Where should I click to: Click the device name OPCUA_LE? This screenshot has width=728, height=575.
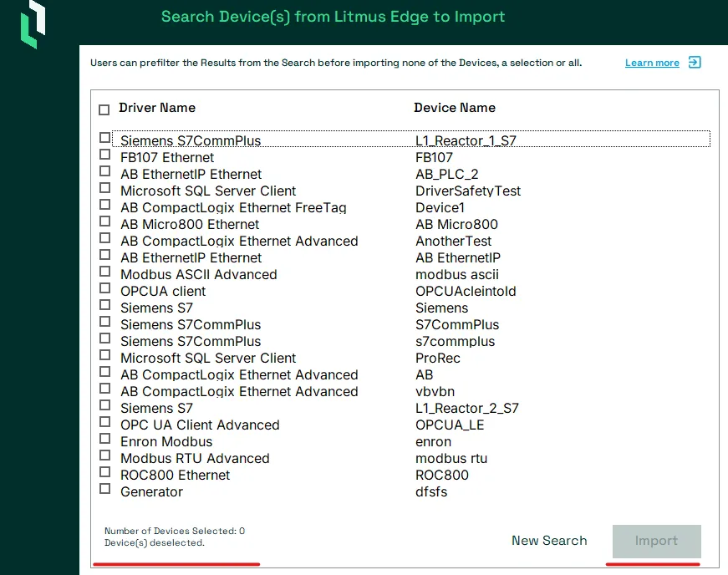(x=450, y=425)
